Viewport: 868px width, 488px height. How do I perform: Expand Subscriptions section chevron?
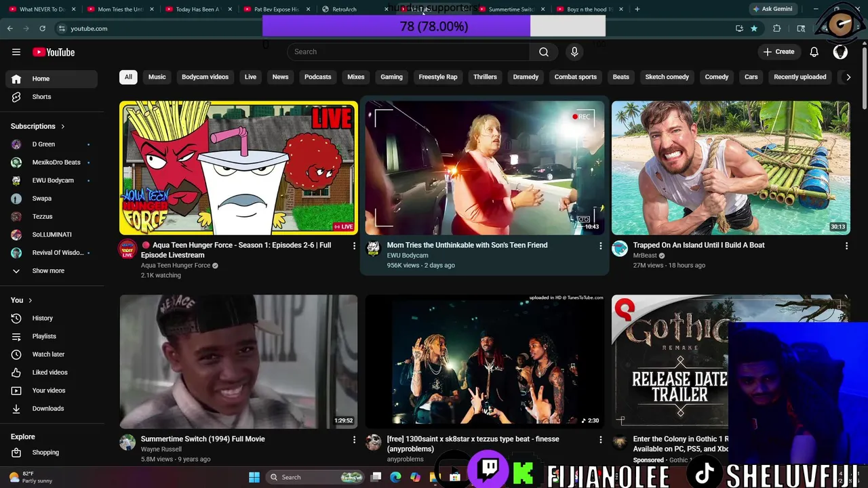coord(63,127)
